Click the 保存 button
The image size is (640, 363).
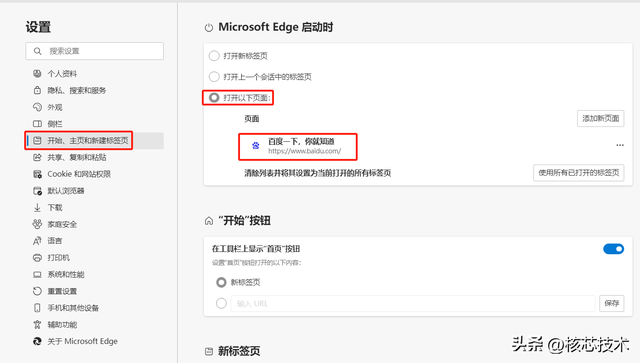coord(611,303)
